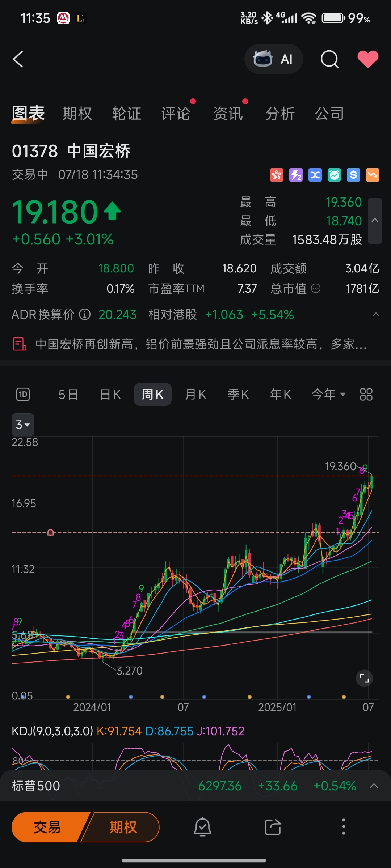The width and height of the screenshot is (391, 868).
Task: Tap the purple lightning badge icon
Action: click(x=296, y=175)
